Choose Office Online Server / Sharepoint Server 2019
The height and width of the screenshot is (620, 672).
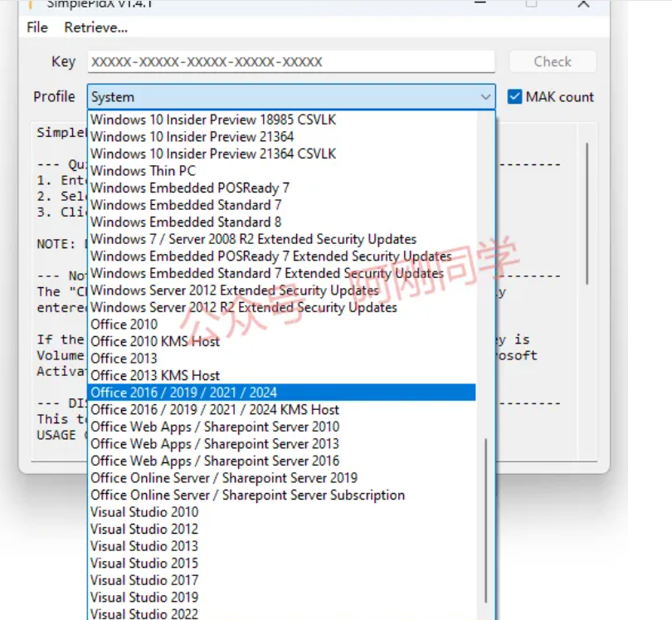pos(282,478)
